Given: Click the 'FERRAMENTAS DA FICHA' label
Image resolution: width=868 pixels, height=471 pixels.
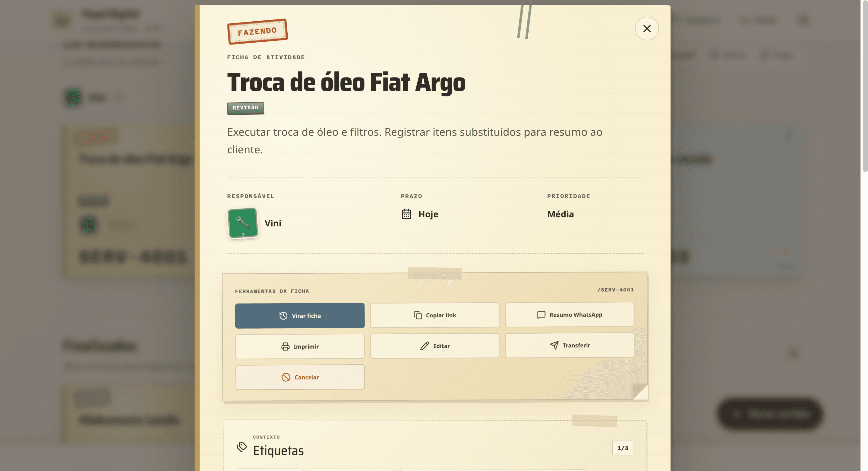Looking at the screenshot, I should tap(272, 291).
